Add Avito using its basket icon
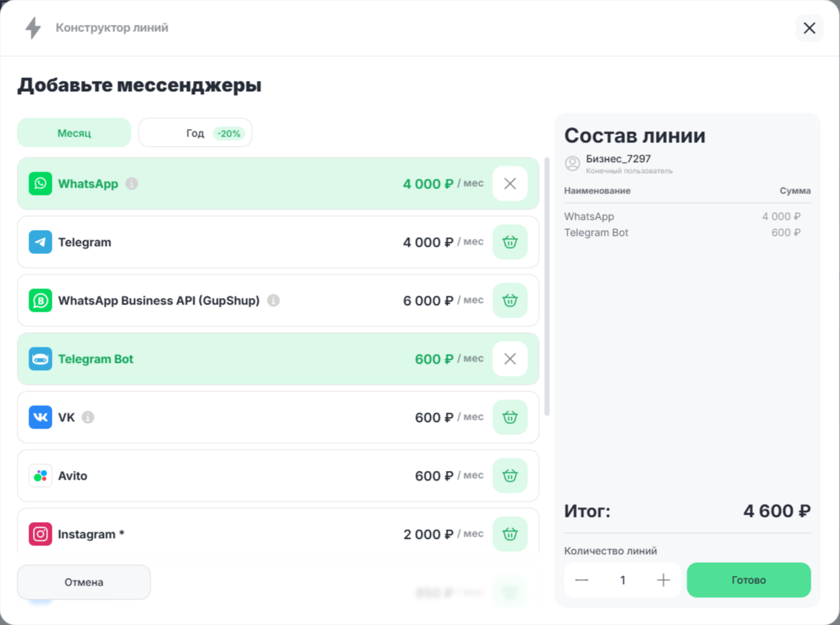This screenshot has width=840, height=625. click(510, 476)
